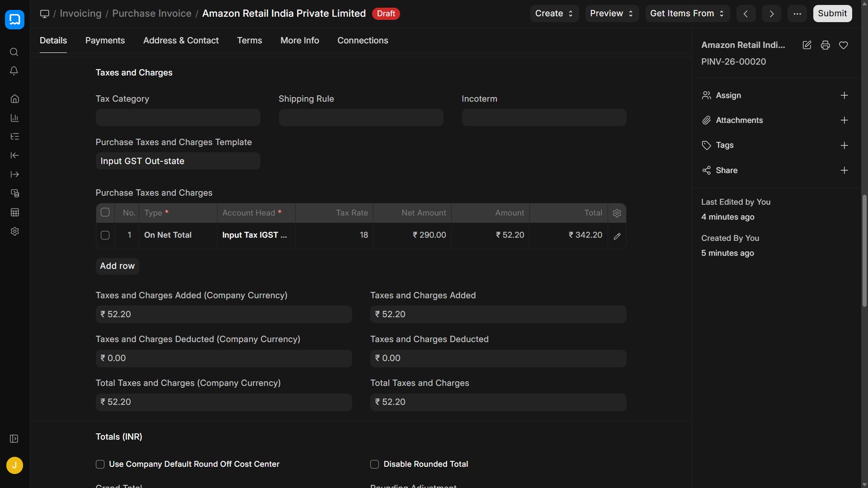Open user avatar J menu
868x488 pixels.
pyautogui.click(x=14, y=465)
